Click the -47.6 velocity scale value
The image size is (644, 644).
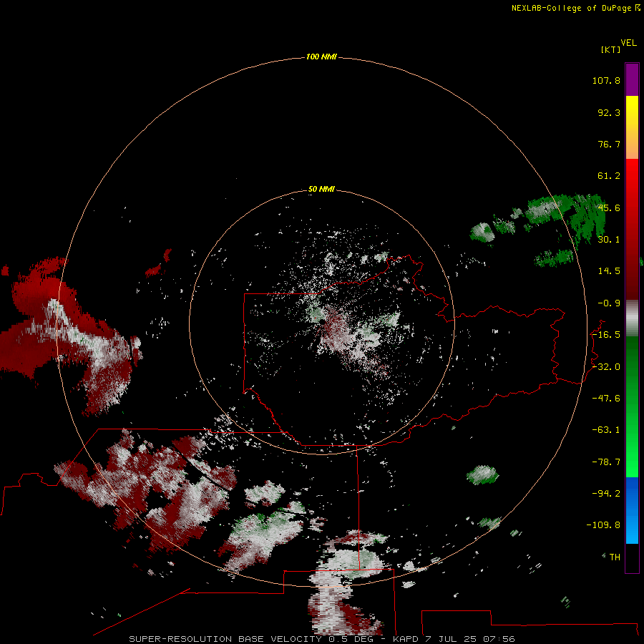click(606, 399)
